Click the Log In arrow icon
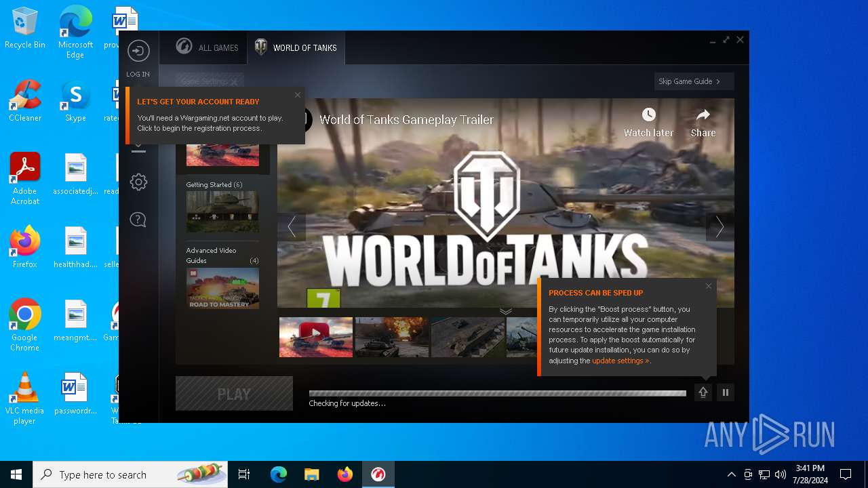Screen dimensions: 868x488 138,51
